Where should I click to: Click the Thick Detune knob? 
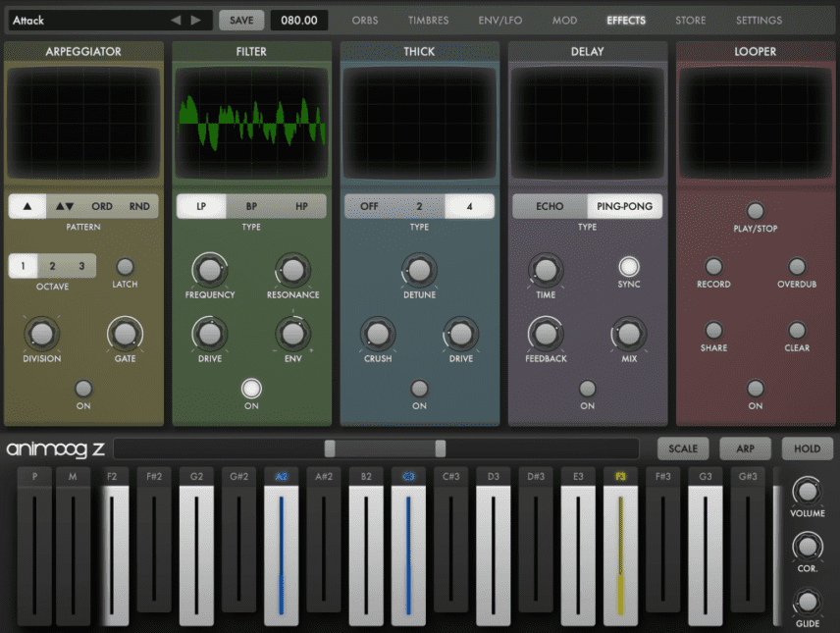(419, 270)
